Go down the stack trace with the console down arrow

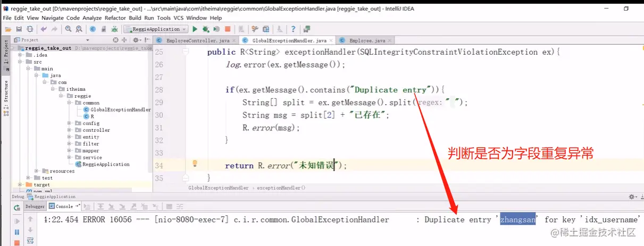[30, 230]
